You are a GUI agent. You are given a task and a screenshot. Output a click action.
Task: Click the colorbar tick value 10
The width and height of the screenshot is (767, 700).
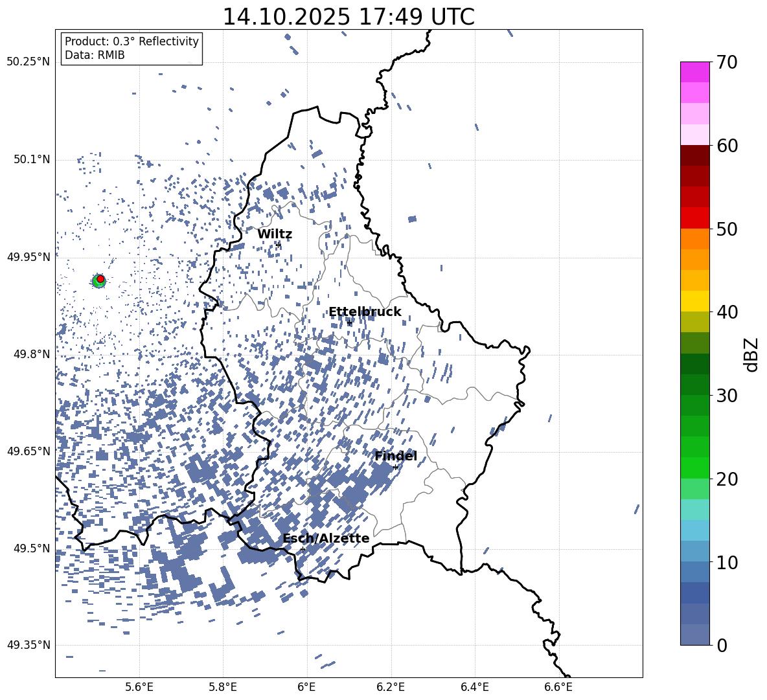[x=727, y=562]
